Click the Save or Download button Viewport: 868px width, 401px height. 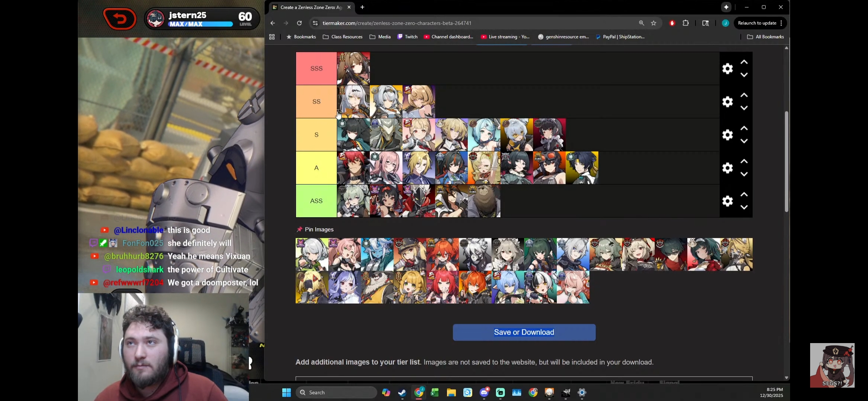(524, 332)
